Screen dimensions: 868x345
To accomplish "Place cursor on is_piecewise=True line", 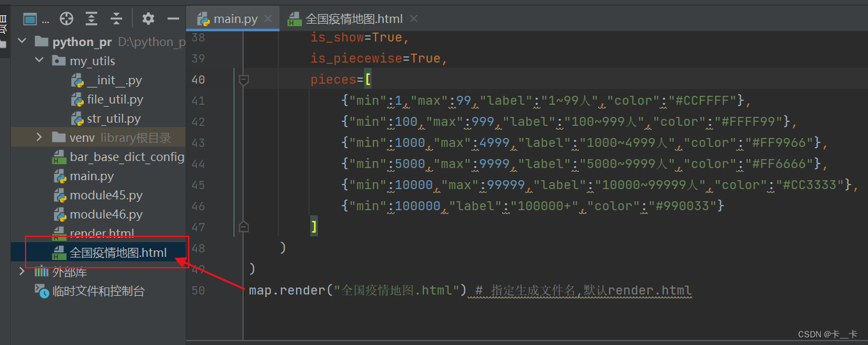I will tap(380, 58).
